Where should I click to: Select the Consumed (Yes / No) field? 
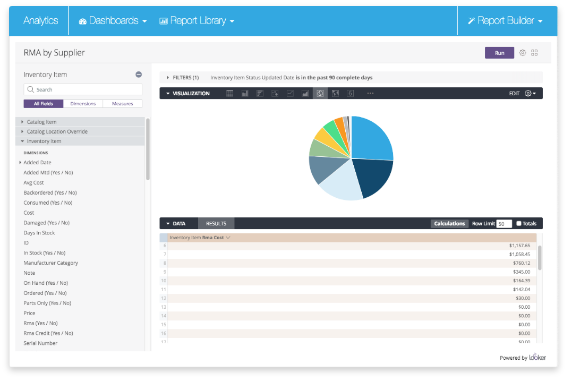point(48,203)
